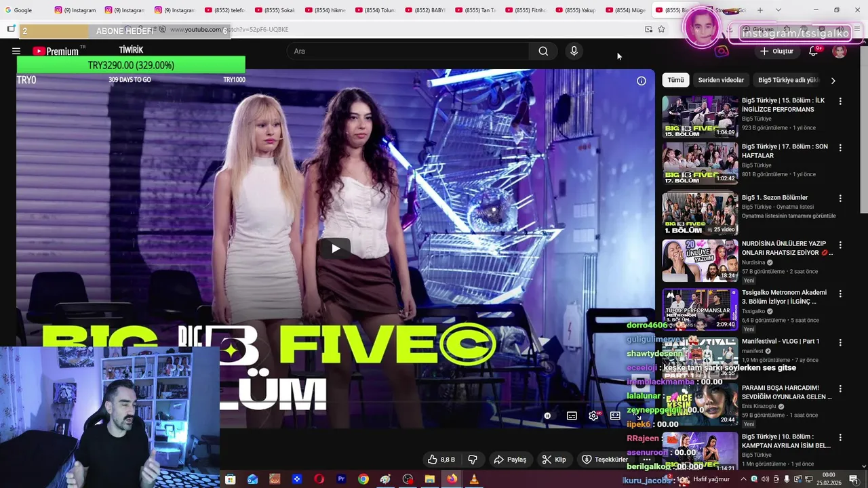View full playlist Oynatma listesinin tamamını görüntüle

789,216
